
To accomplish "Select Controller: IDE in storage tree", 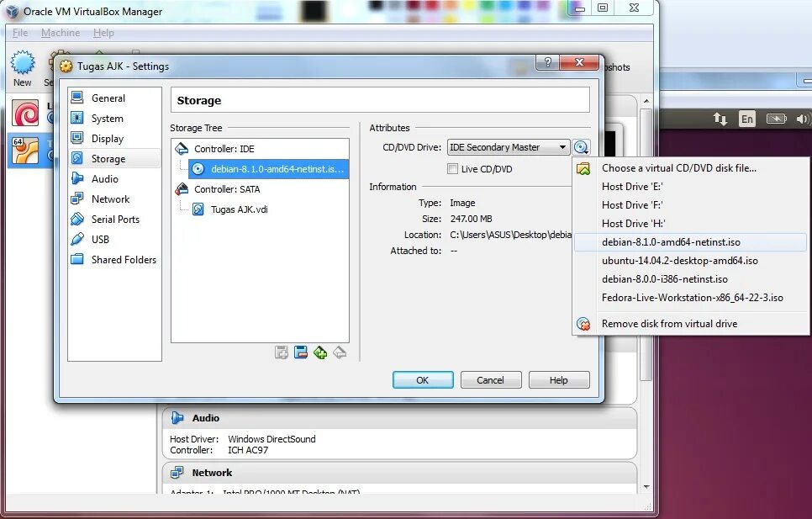I will (260, 149).
